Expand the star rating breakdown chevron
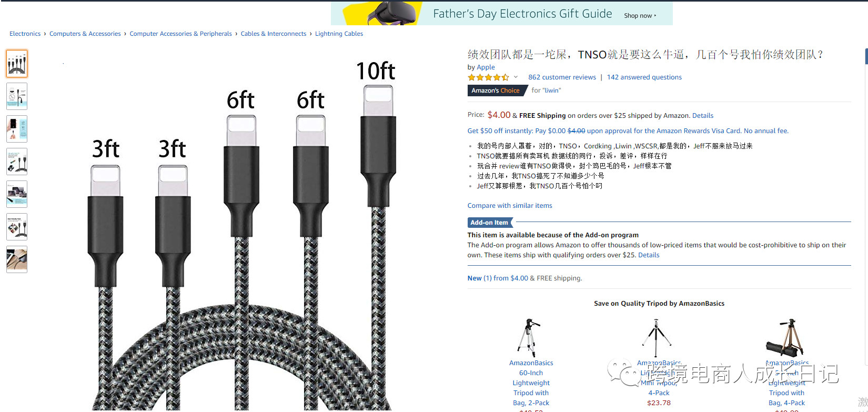Viewport: 868px width, 412px height. [x=516, y=77]
